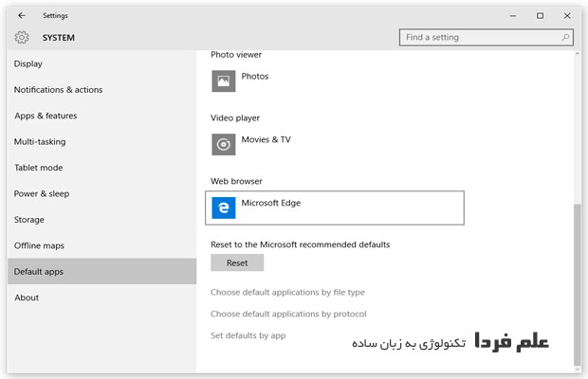The width and height of the screenshot is (588, 379).
Task: Click the back arrow in title bar
Action: tap(22, 15)
